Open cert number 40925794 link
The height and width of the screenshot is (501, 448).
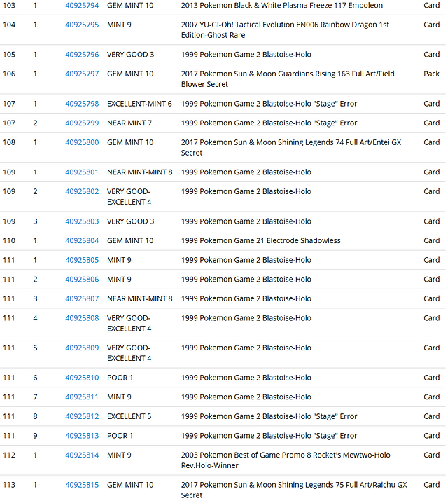[82, 6]
